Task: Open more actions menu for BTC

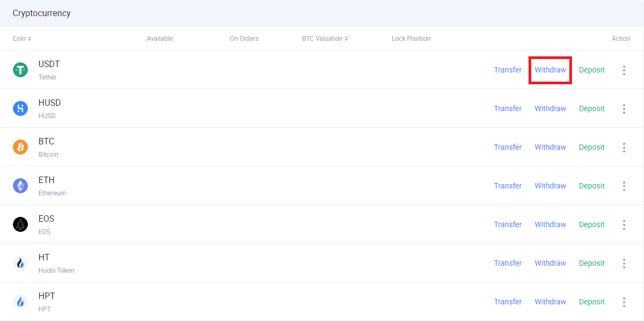Action: pyautogui.click(x=624, y=148)
